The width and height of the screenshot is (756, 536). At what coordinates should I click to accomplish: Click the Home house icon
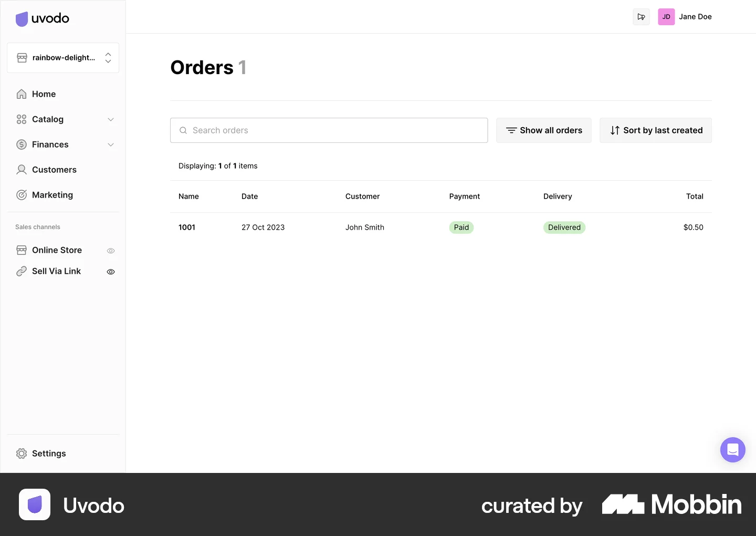(x=22, y=94)
